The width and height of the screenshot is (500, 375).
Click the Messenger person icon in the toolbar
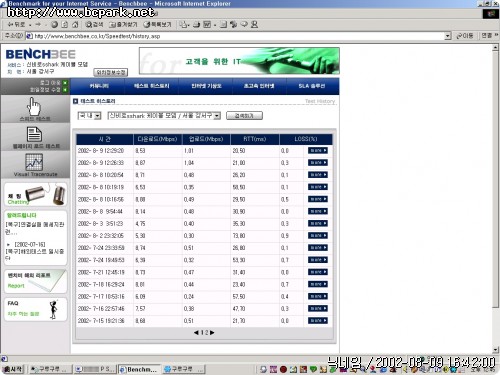254,25
